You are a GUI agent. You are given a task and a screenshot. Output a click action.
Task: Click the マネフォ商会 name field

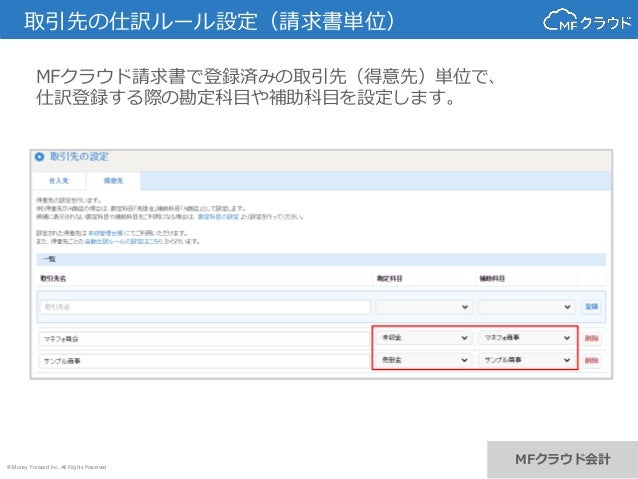(204, 339)
